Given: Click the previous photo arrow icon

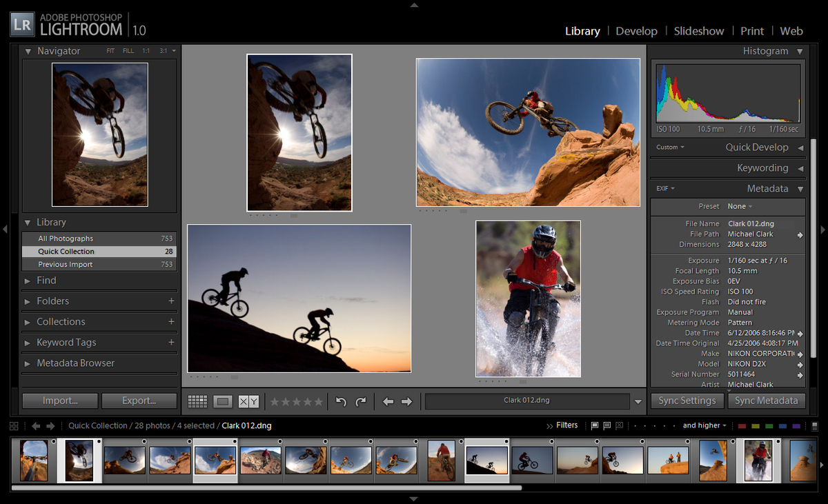Looking at the screenshot, I should [388, 401].
